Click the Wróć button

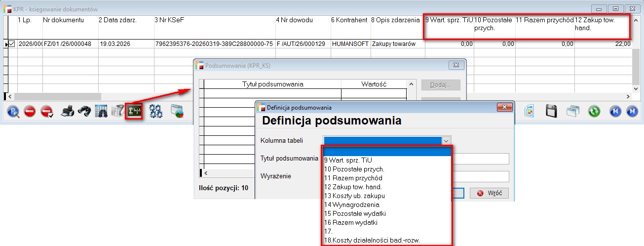point(489,193)
